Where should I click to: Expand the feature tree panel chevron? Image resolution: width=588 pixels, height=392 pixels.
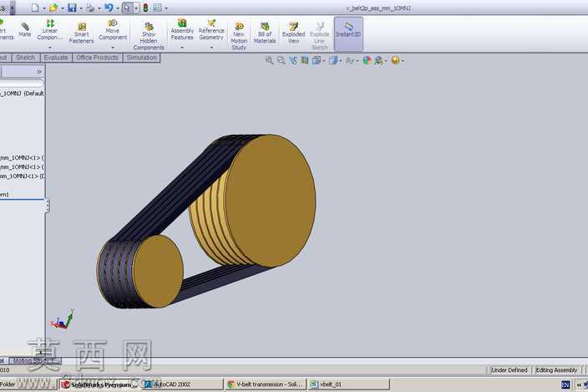tap(39, 71)
